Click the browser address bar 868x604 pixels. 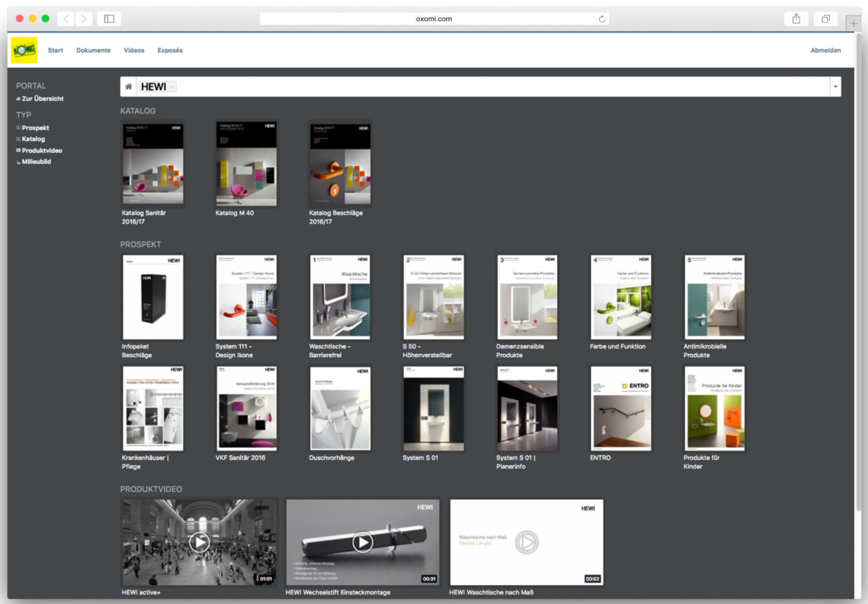434,19
